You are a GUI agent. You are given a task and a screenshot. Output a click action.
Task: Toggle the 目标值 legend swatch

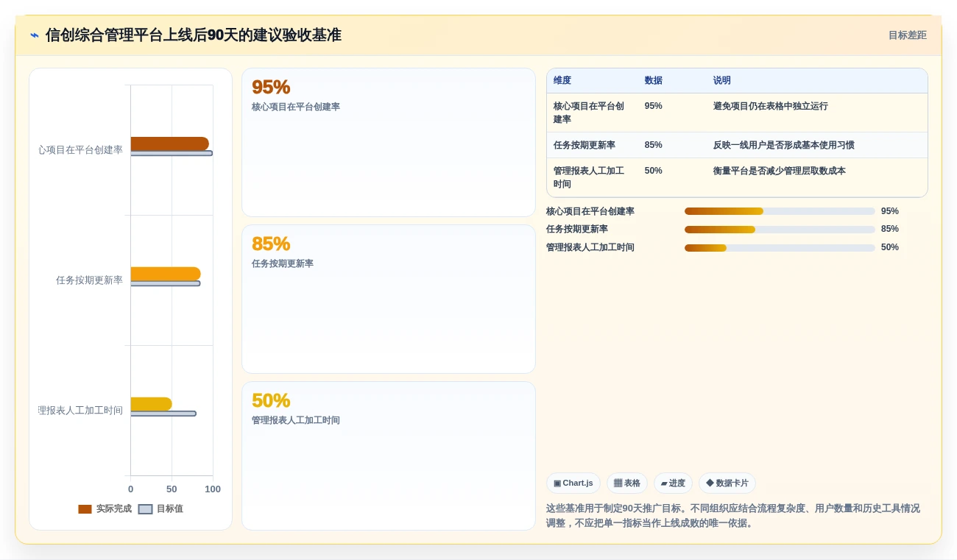pos(145,508)
